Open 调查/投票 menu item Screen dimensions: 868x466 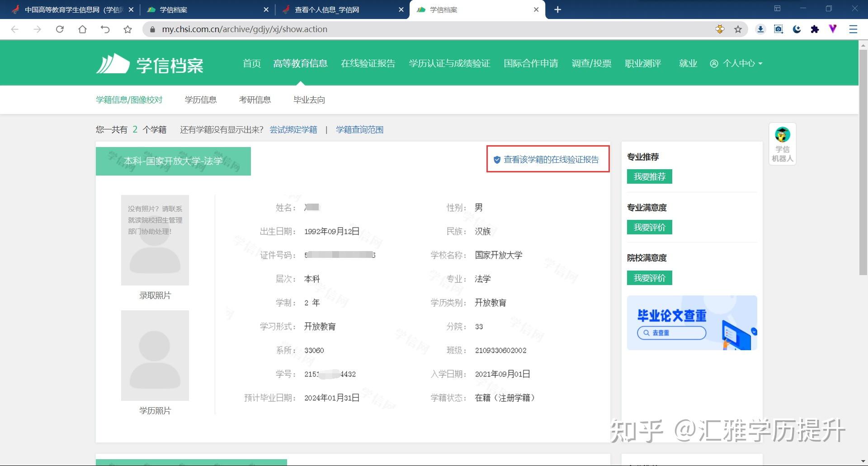coord(591,63)
